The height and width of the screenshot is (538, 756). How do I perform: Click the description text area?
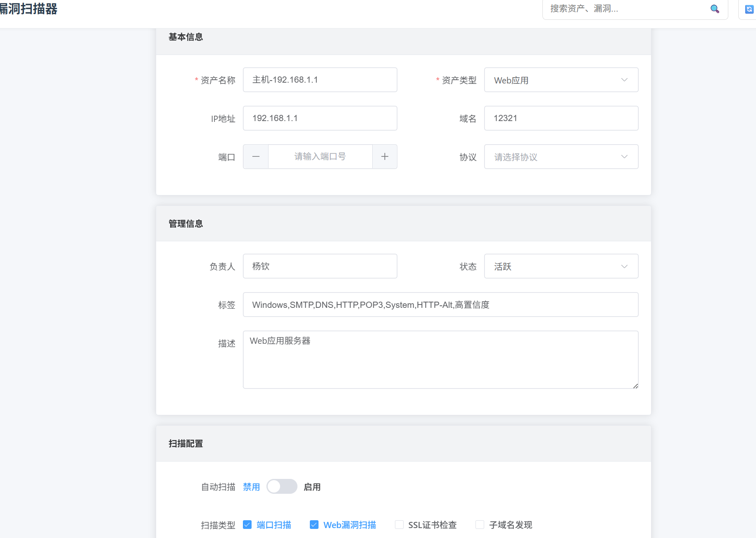(440, 359)
